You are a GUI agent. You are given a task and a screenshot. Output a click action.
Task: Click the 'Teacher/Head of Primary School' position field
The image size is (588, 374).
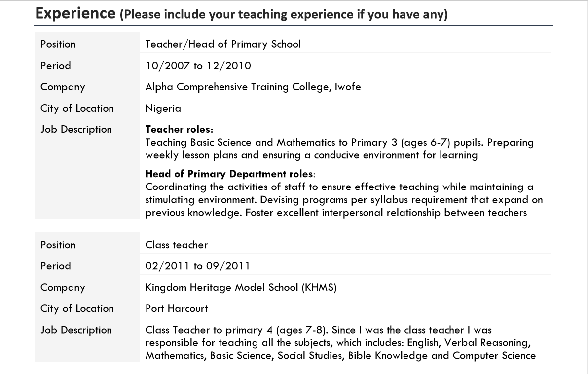pos(223,44)
